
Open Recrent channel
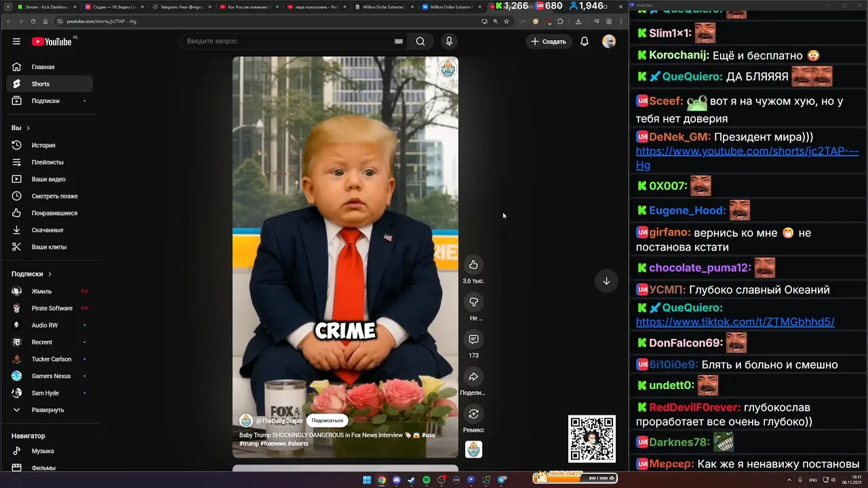click(49, 342)
